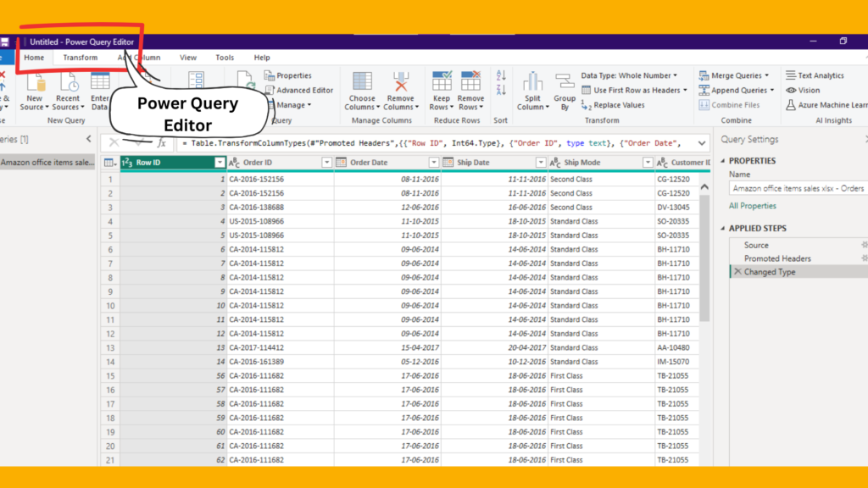Click Use First Row as Headers

[634, 90]
